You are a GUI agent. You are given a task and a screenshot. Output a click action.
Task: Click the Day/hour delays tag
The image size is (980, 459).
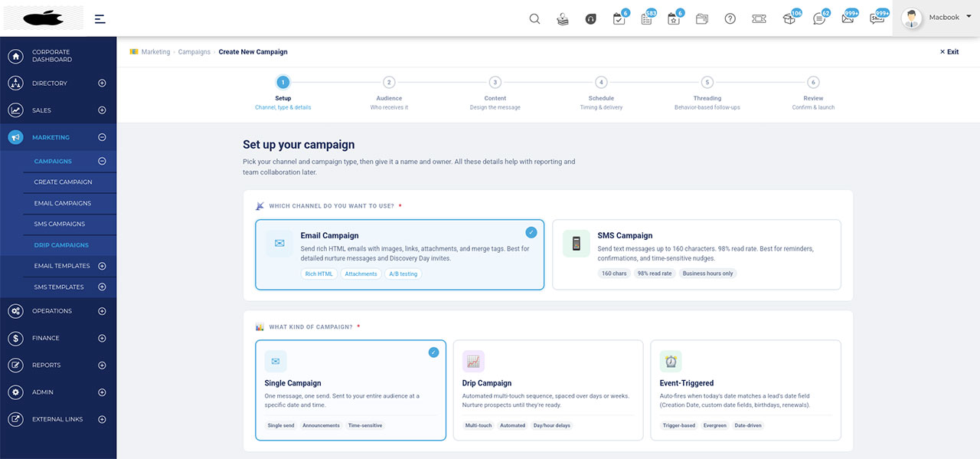pyautogui.click(x=551, y=425)
